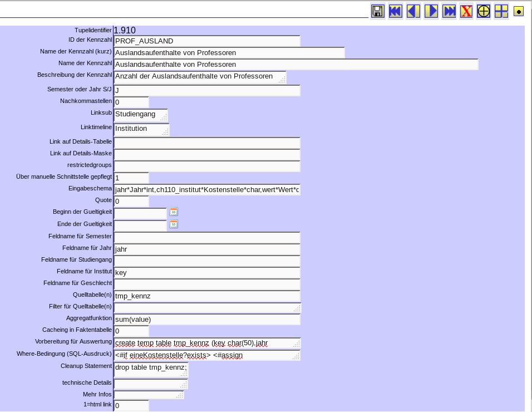The image size is (532, 412).
Task: Focus Mehr Infos textarea
Action: tap(149, 395)
